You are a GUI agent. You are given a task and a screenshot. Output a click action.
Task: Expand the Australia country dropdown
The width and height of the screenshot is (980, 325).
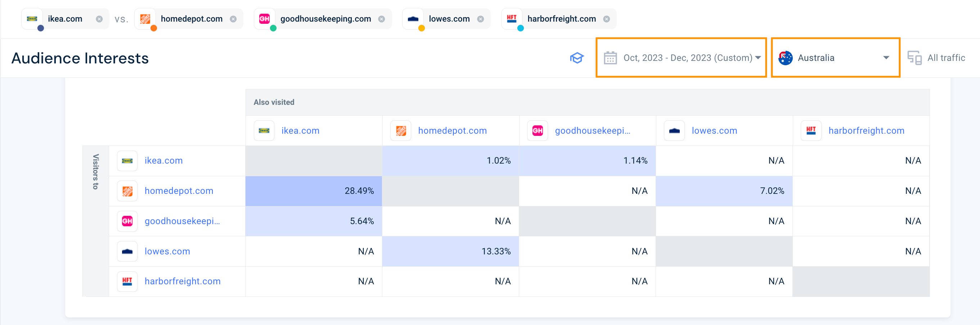(x=835, y=58)
